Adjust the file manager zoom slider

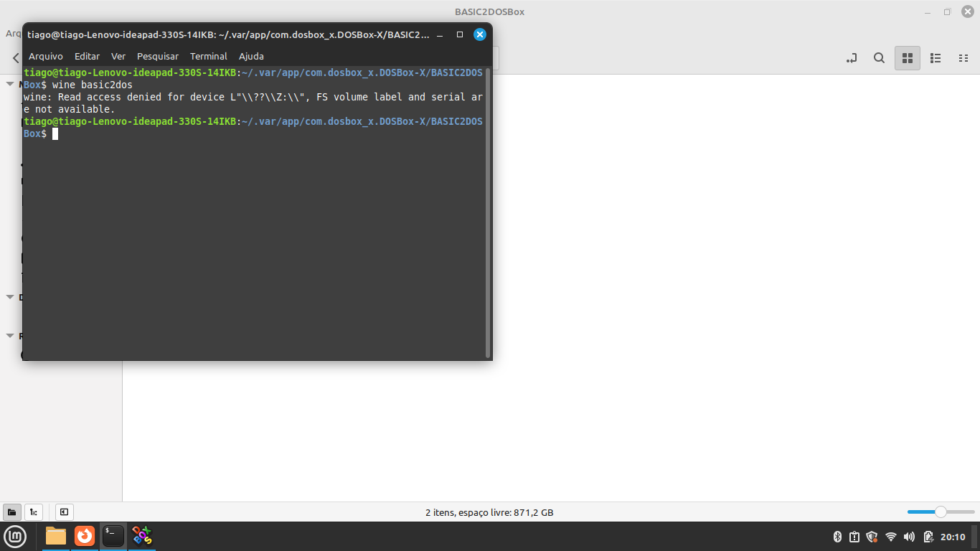click(x=941, y=512)
